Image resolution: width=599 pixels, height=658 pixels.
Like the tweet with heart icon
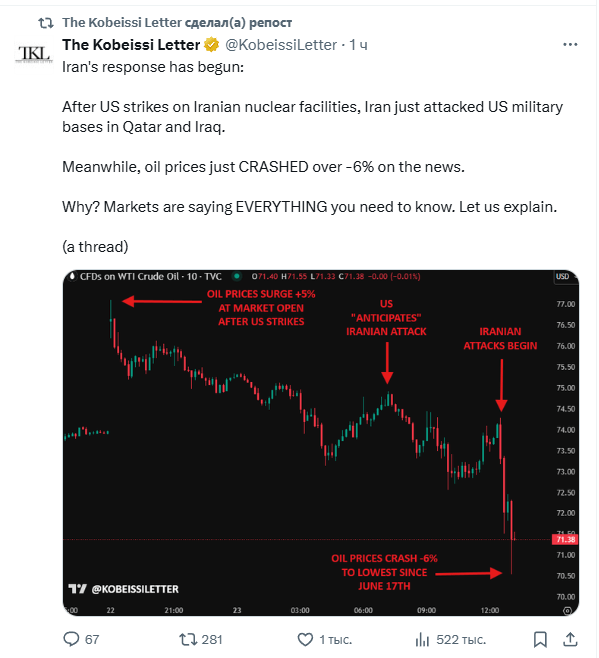tap(305, 640)
